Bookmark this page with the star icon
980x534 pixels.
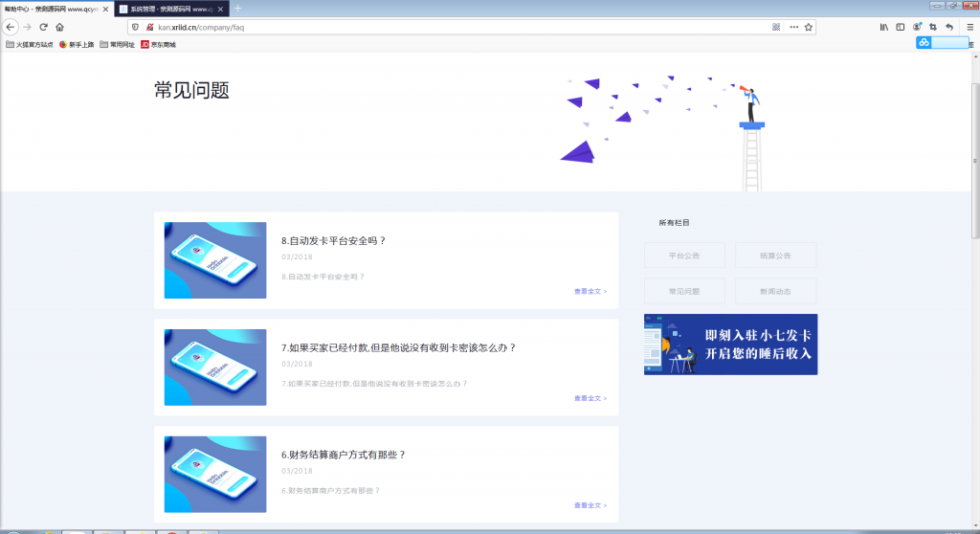pos(809,27)
